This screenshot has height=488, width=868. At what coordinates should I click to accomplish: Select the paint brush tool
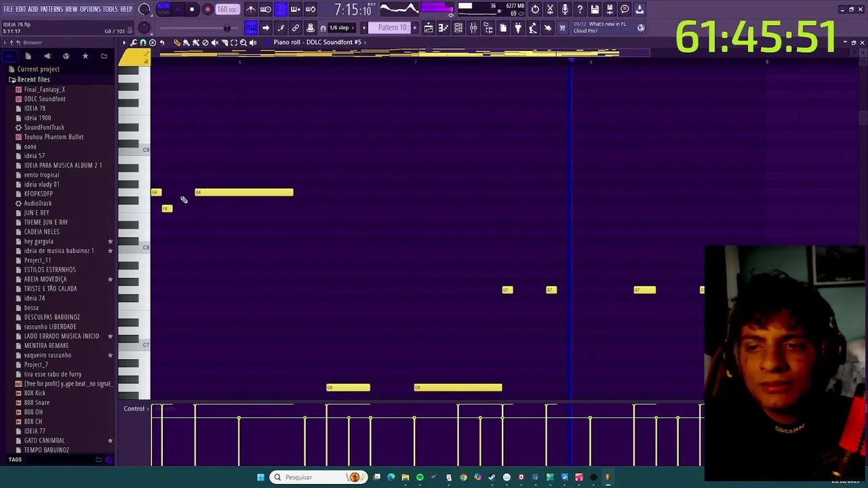tap(186, 43)
